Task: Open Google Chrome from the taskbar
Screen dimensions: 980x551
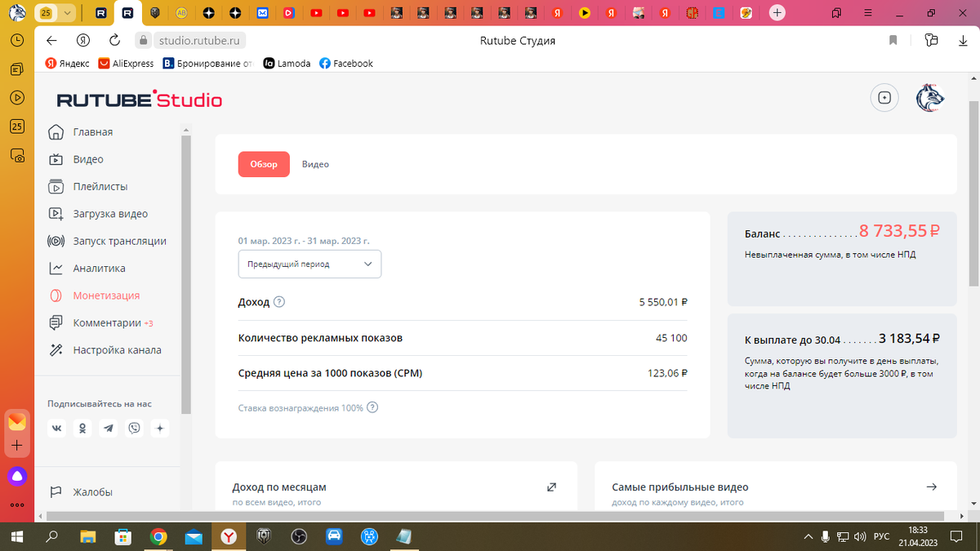Action: (158, 536)
